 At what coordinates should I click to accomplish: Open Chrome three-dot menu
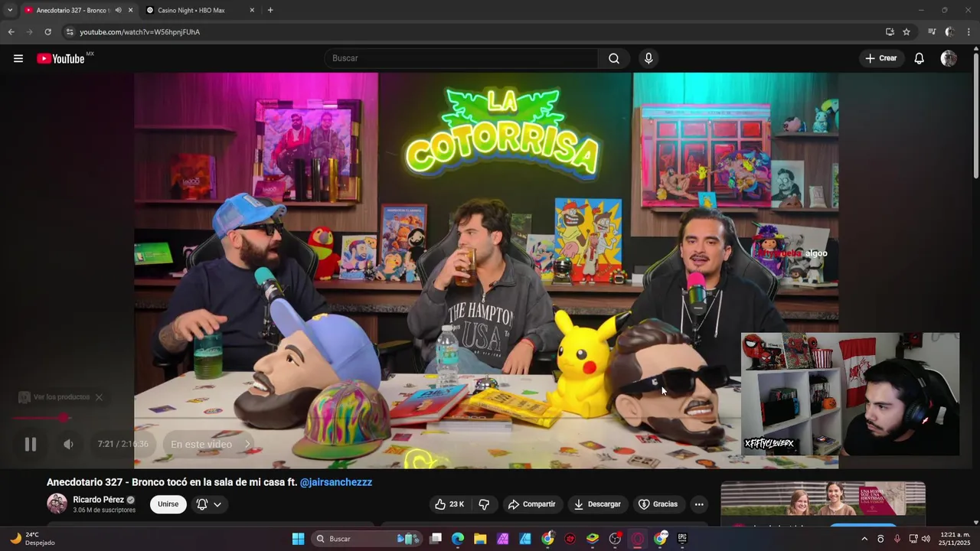click(x=969, y=32)
